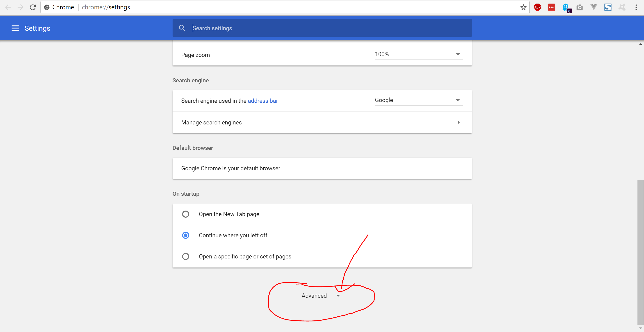This screenshot has height=332, width=644.
Task: Click 'Google Chrome is your default browser' text
Action: click(x=231, y=168)
